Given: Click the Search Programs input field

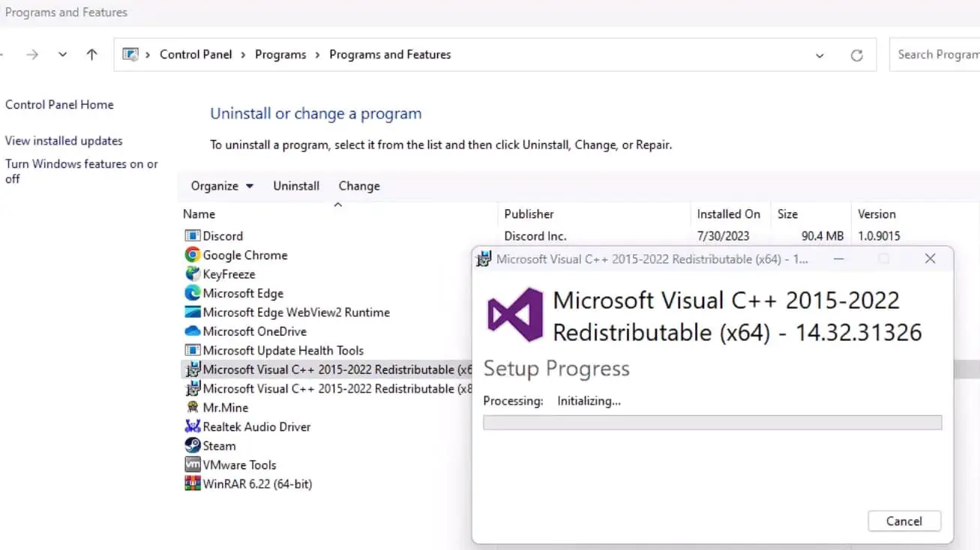Looking at the screenshot, I should click(x=937, y=55).
